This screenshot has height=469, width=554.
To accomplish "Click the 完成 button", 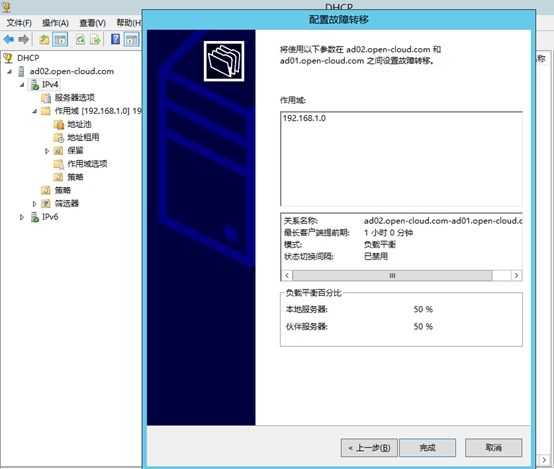I will pos(428,448).
